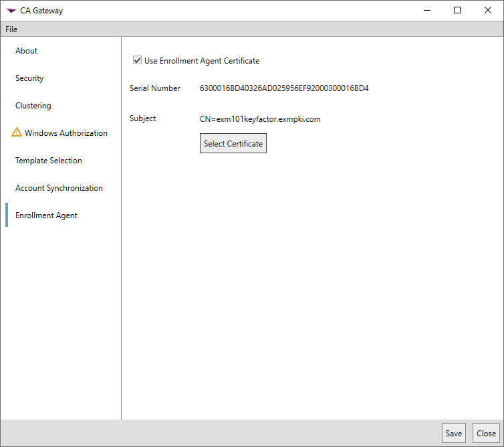Select the Enrollment Agent section
The image size is (504, 447).
pyautogui.click(x=47, y=215)
